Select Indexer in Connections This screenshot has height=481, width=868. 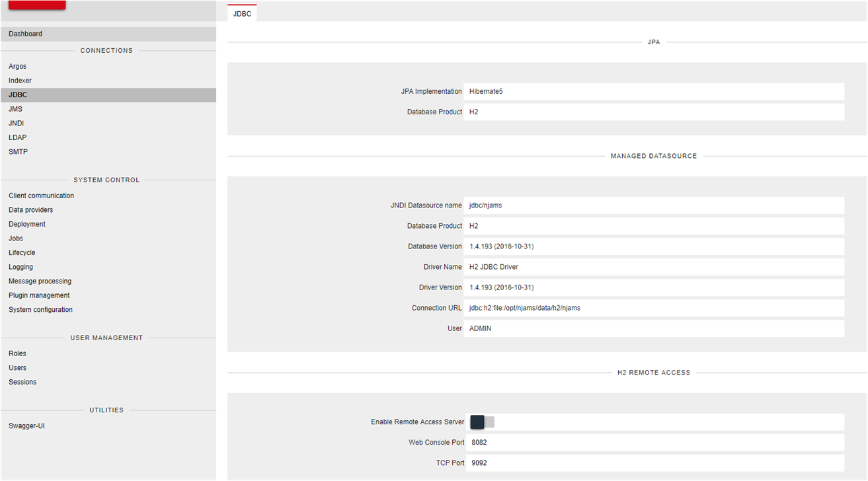coord(20,81)
